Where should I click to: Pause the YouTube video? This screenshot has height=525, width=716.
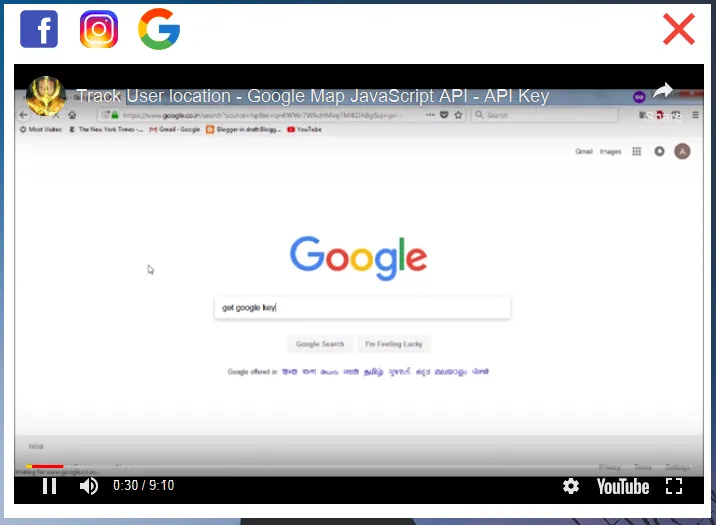click(x=49, y=486)
